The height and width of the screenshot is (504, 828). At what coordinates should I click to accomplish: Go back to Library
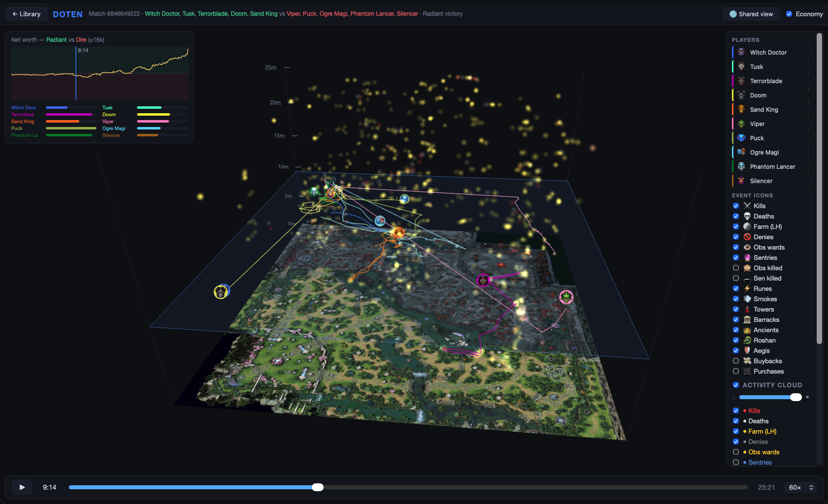click(27, 14)
